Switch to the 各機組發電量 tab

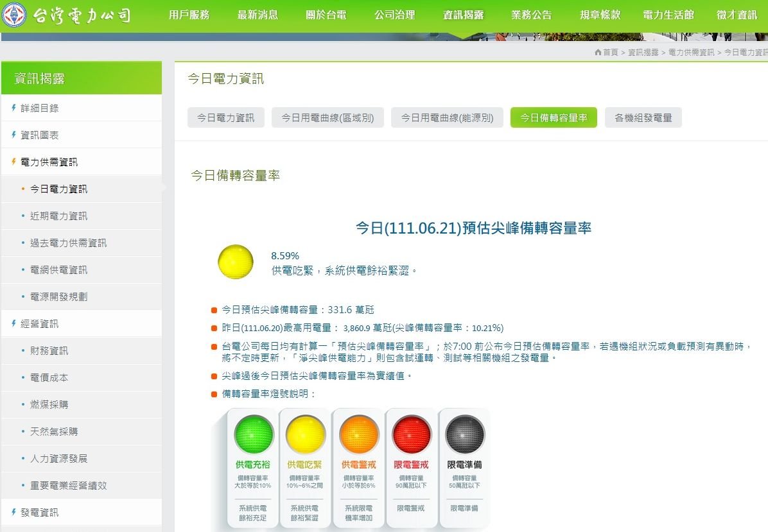[643, 117]
